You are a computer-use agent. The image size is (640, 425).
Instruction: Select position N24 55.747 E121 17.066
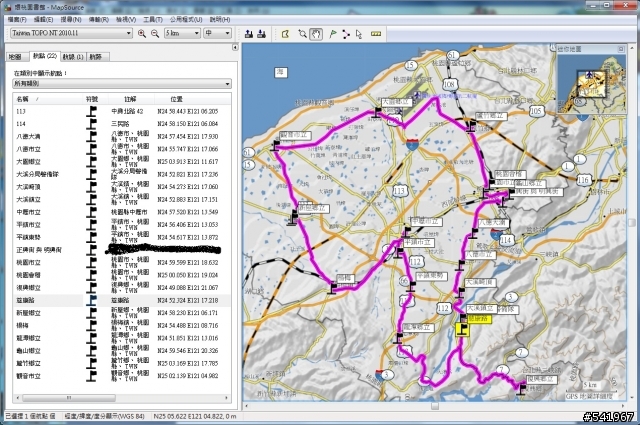tap(188, 149)
